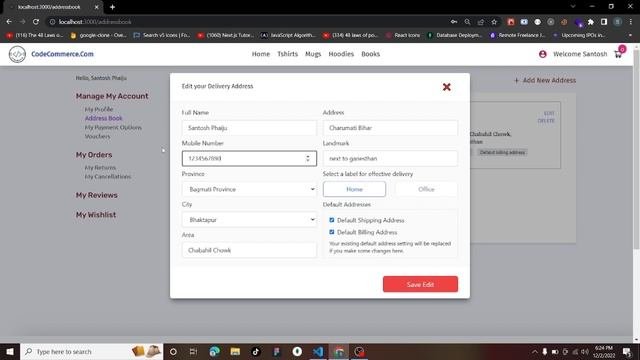Open the browser side panel icon

click(x=604, y=22)
